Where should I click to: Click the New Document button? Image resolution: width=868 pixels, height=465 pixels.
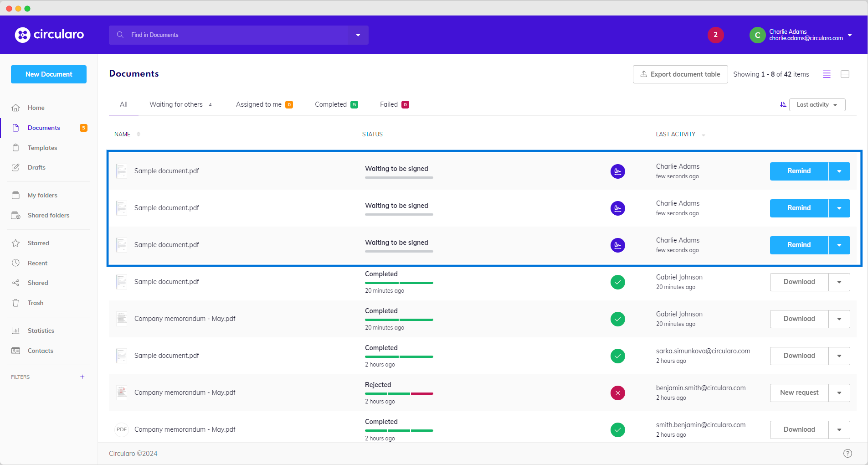49,74
